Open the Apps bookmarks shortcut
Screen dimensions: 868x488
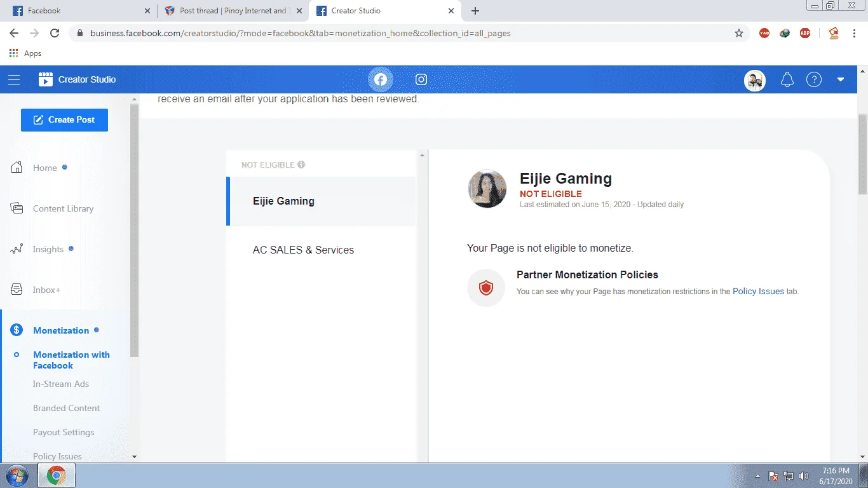pyautogui.click(x=25, y=53)
